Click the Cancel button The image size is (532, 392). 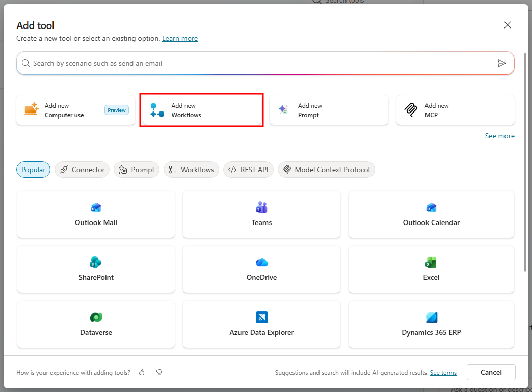point(491,372)
